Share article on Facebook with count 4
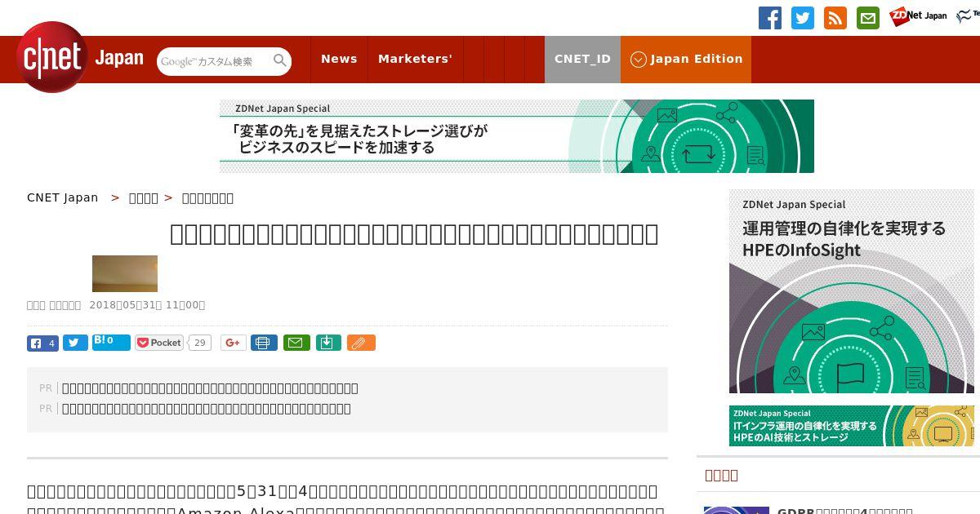 (x=42, y=343)
